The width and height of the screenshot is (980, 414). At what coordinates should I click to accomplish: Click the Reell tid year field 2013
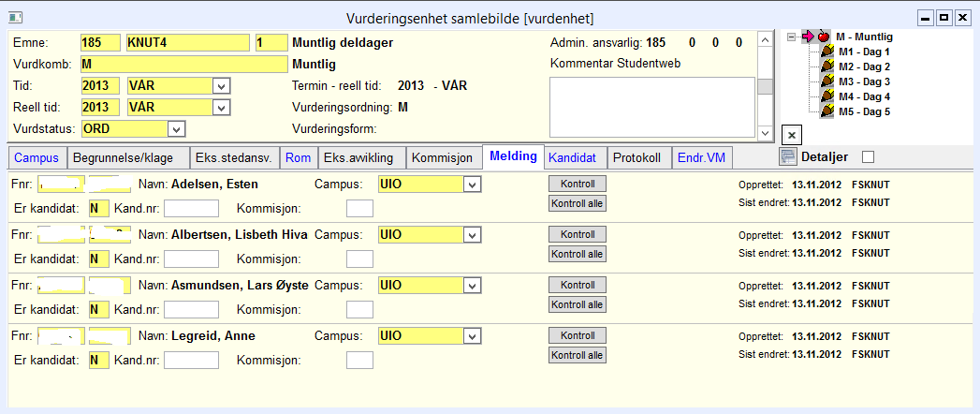pyautogui.click(x=100, y=108)
